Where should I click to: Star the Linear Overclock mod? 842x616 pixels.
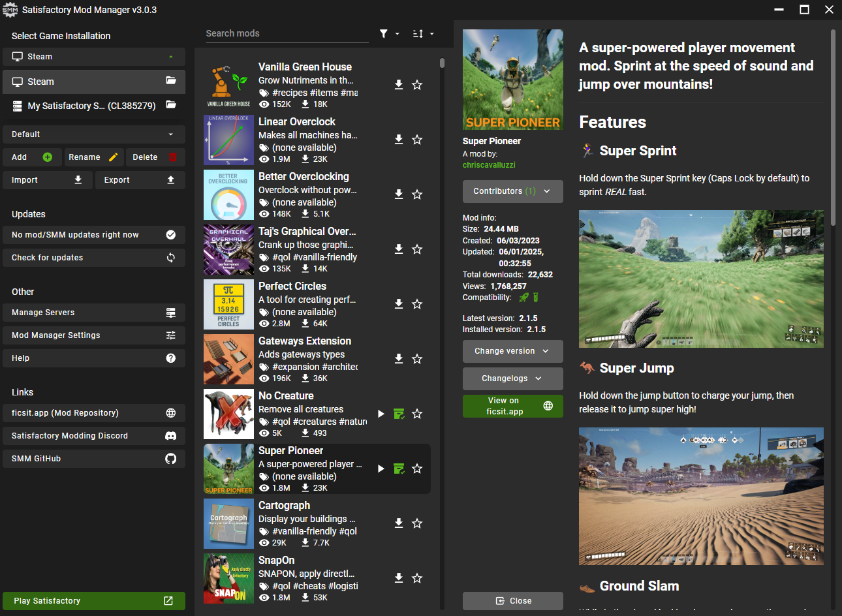point(418,140)
